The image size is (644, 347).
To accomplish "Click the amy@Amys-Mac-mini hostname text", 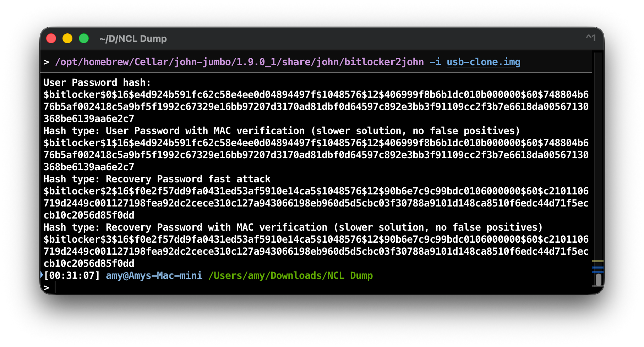I will pyautogui.click(x=153, y=275).
